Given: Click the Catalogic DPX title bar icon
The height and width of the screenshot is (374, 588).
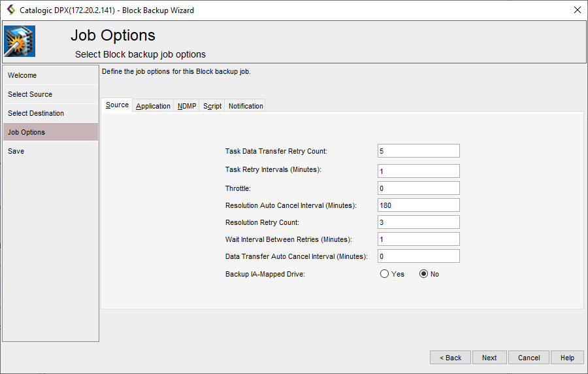Looking at the screenshot, I should [10, 10].
